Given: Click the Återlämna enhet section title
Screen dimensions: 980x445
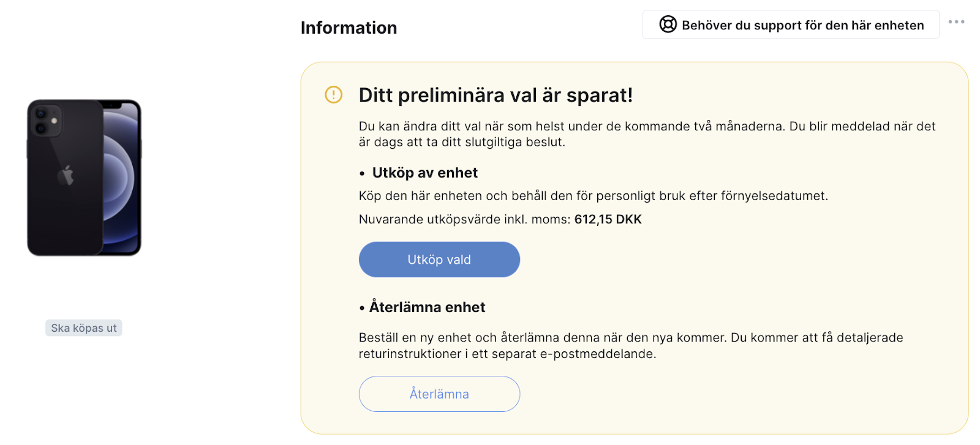Looking at the screenshot, I should tap(427, 307).
